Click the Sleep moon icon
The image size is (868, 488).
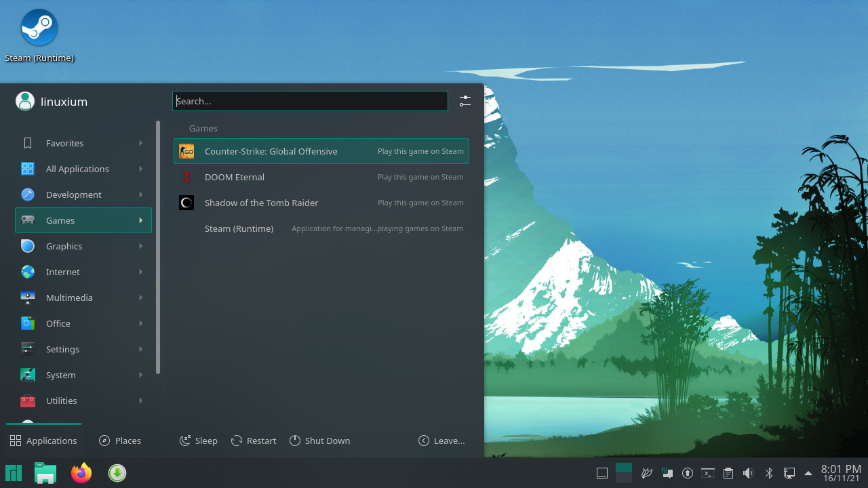(x=185, y=441)
